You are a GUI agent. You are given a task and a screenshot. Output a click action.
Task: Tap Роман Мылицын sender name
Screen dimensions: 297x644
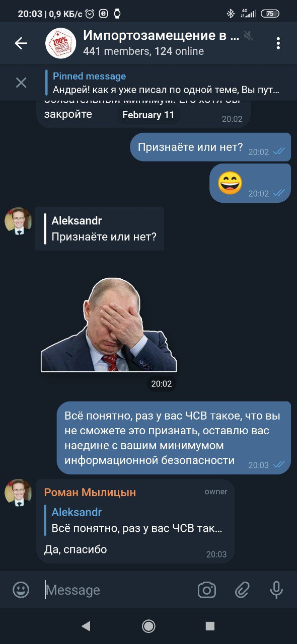(90, 492)
